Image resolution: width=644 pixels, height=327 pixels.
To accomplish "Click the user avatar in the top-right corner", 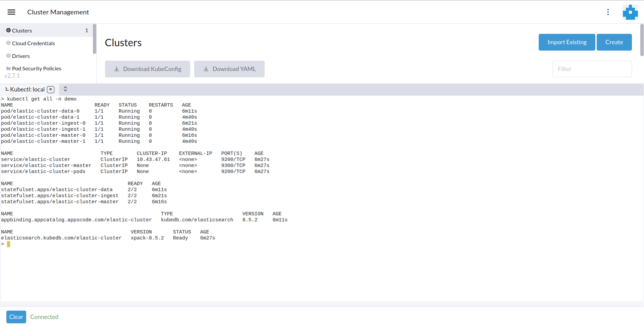I will [630, 12].
